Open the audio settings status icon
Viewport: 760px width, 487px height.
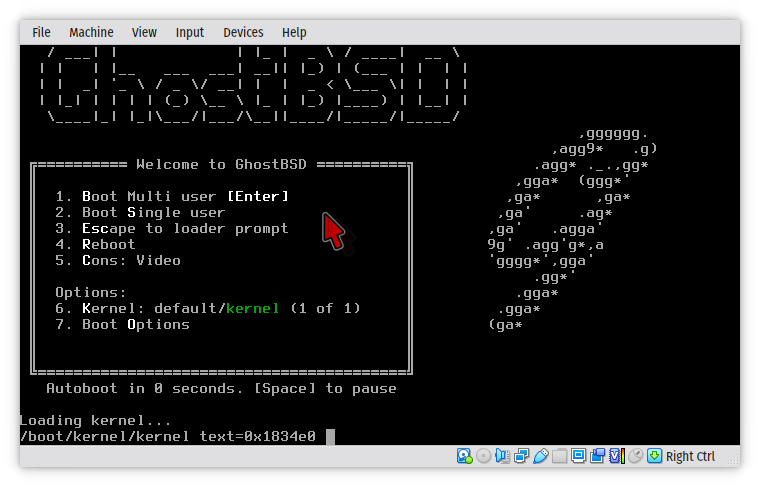click(502, 456)
